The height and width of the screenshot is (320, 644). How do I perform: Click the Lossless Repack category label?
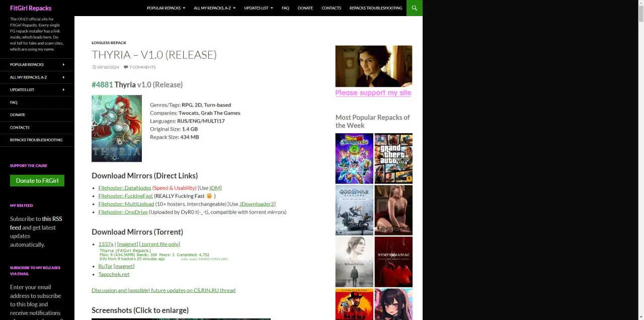click(x=109, y=43)
